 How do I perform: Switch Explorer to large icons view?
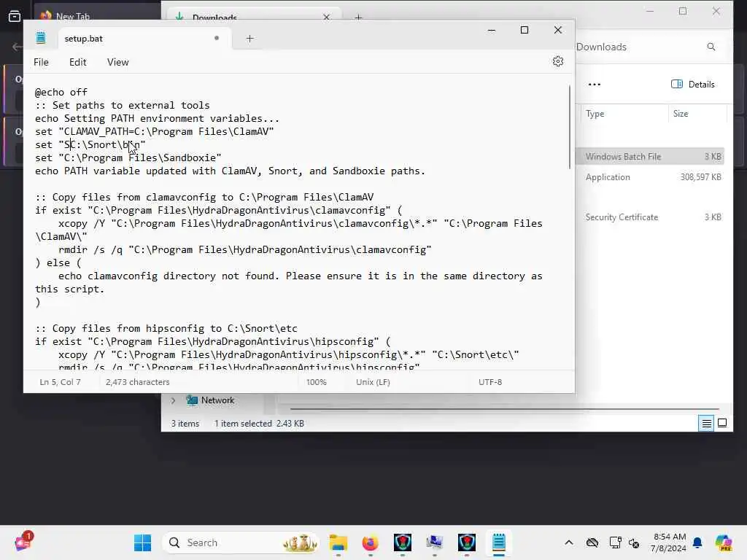pos(722,423)
